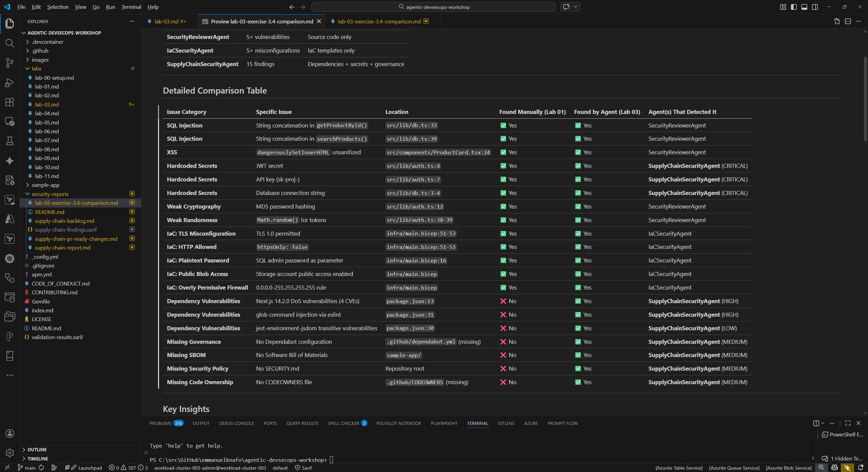Toggle the secondary sidebar layout button
Image resolution: width=868 pixels, height=472 pixels.
(815, 7)
